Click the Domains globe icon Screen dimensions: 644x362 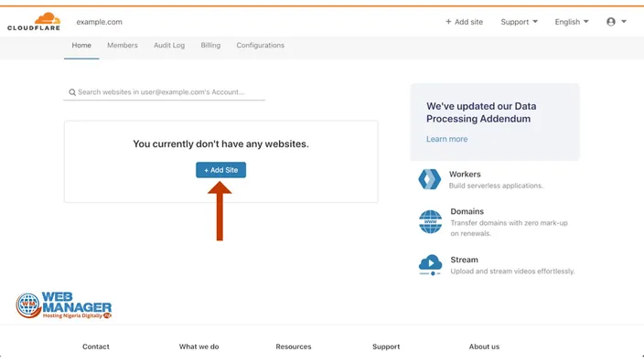coord(431,221)
